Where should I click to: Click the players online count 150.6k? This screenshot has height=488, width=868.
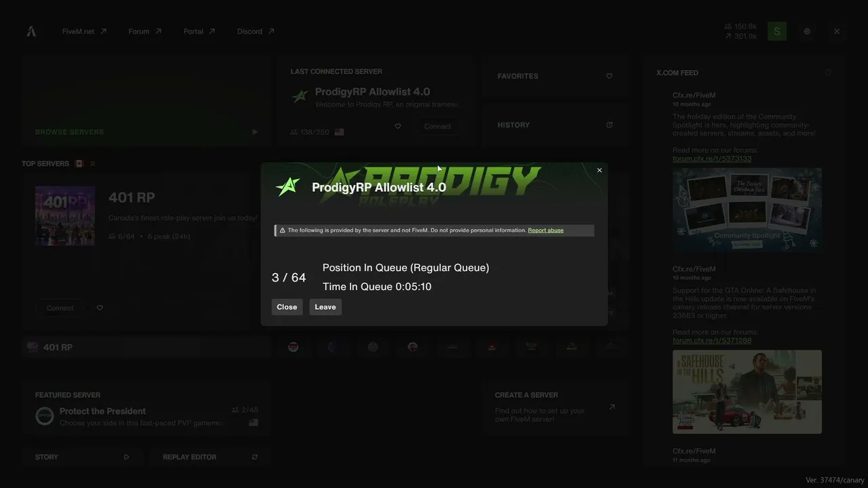[741, 26]
